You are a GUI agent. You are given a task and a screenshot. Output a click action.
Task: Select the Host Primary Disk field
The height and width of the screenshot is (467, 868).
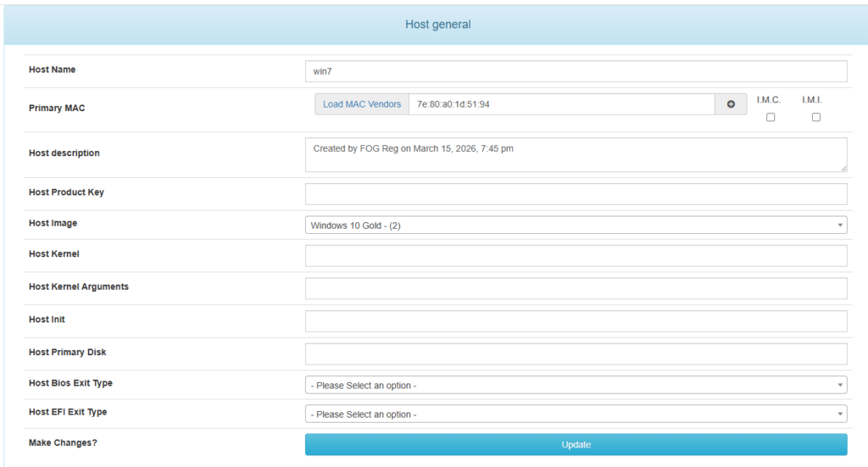(x=576, y=354)
